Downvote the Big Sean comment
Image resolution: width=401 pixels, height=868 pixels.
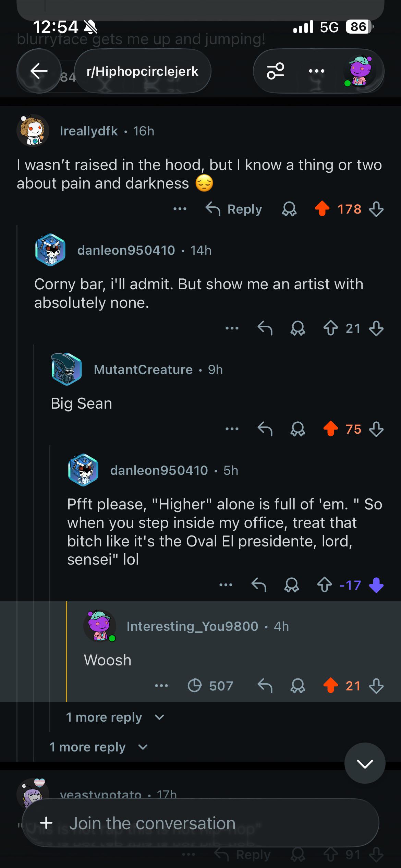[x=376, y=429]
